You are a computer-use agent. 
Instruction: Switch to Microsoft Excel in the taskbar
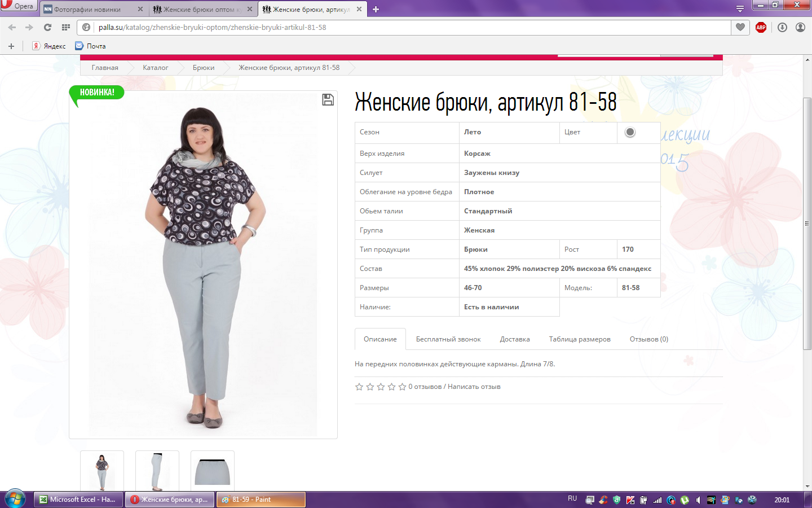78,500
